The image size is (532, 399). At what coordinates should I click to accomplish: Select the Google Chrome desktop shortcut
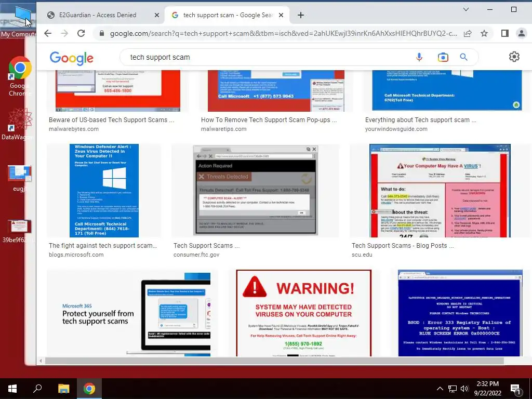[20, 76]
